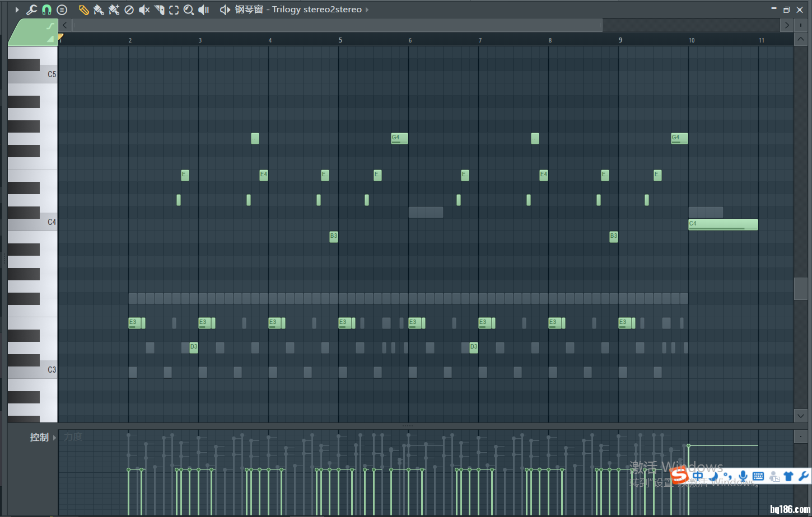Select the E3 note at bar 6

(x=415, y=323)
